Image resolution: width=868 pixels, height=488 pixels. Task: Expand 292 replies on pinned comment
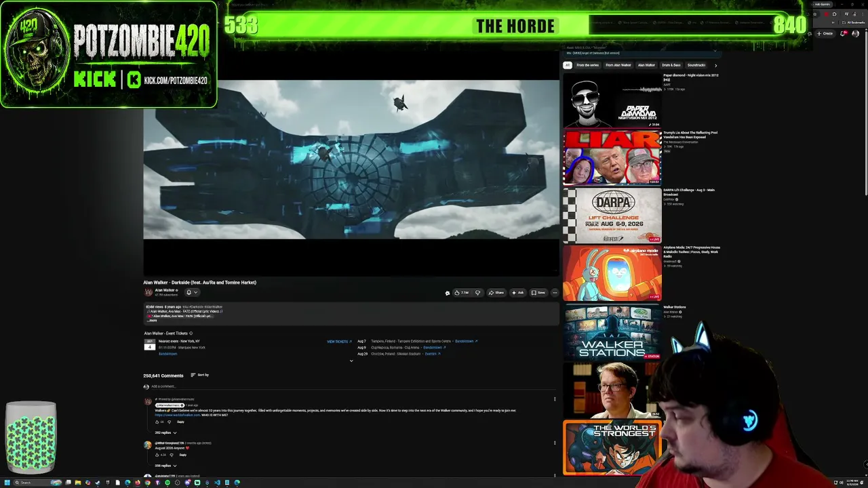[165, 432]
